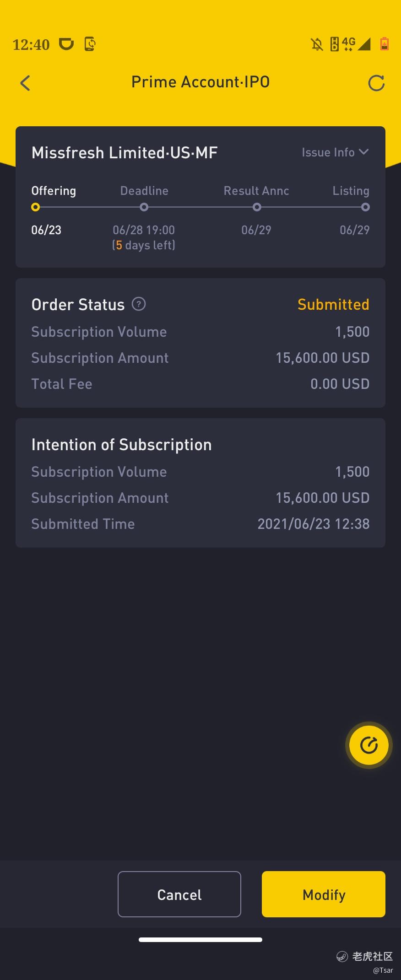Tap the Submitted Time value
The height and width of the screenshot is (980, 401).
click(313, 524)
